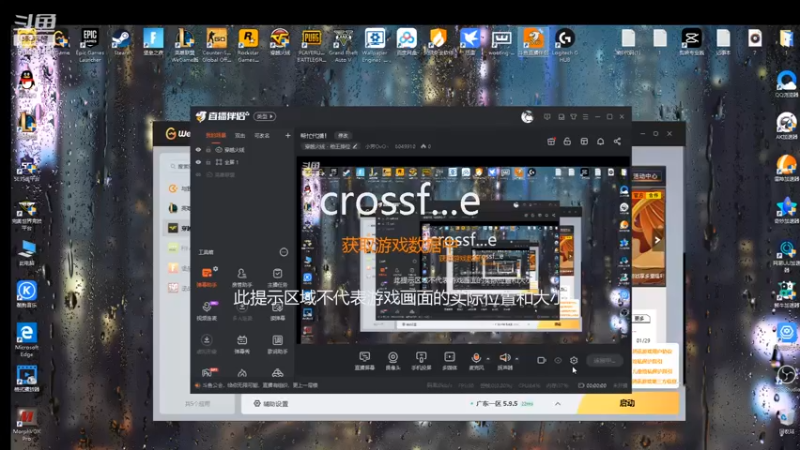Open the gift box icon in 直播伴侣 header
Image resolution: width=800 pixels, height=450 pixels.
tap(551, 141)
